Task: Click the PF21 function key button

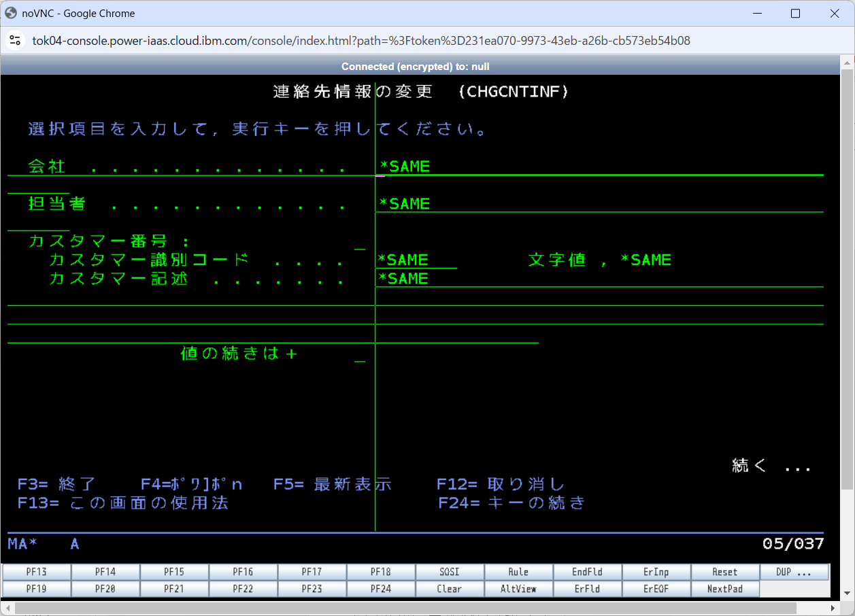Action: 174,589
